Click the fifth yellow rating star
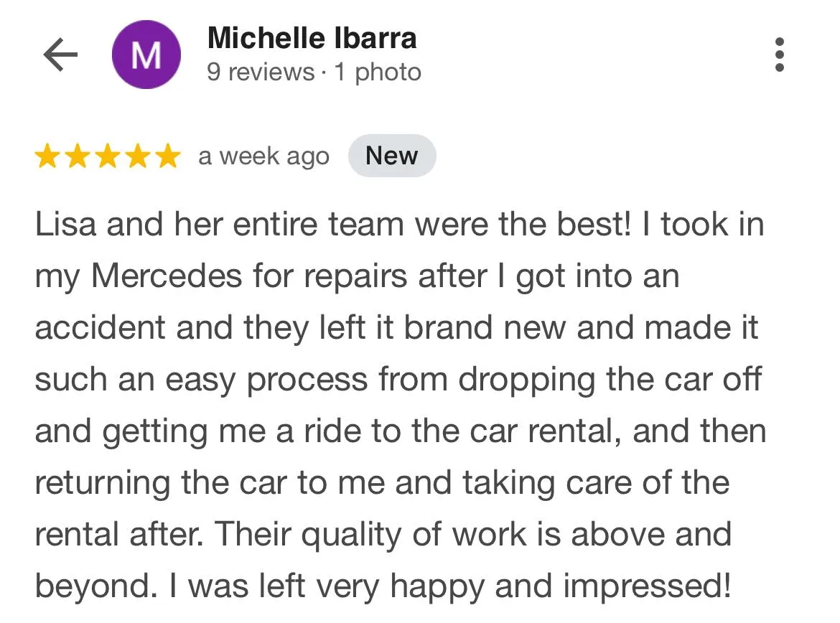The image size is (840, 623). 166,156
